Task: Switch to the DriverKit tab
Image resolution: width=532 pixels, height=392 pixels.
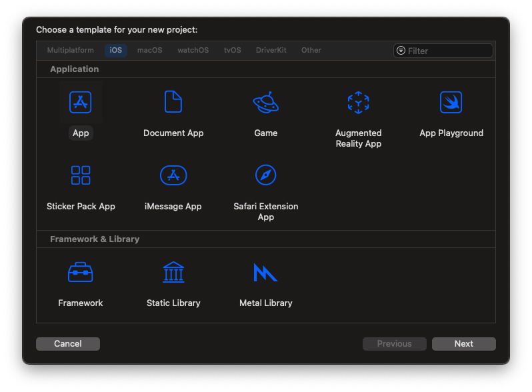Action: coord(271,50)
